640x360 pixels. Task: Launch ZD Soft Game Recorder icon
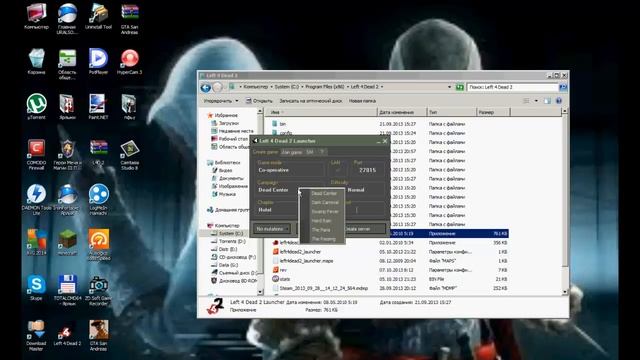pyautogui.click(x=98, y=290)
